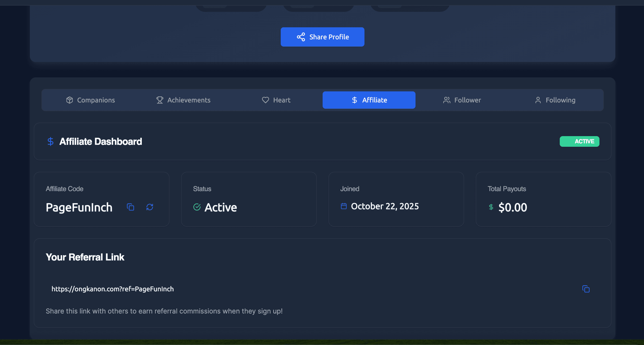Click the dollar icon beside Affiliate Dashboard

50,141
